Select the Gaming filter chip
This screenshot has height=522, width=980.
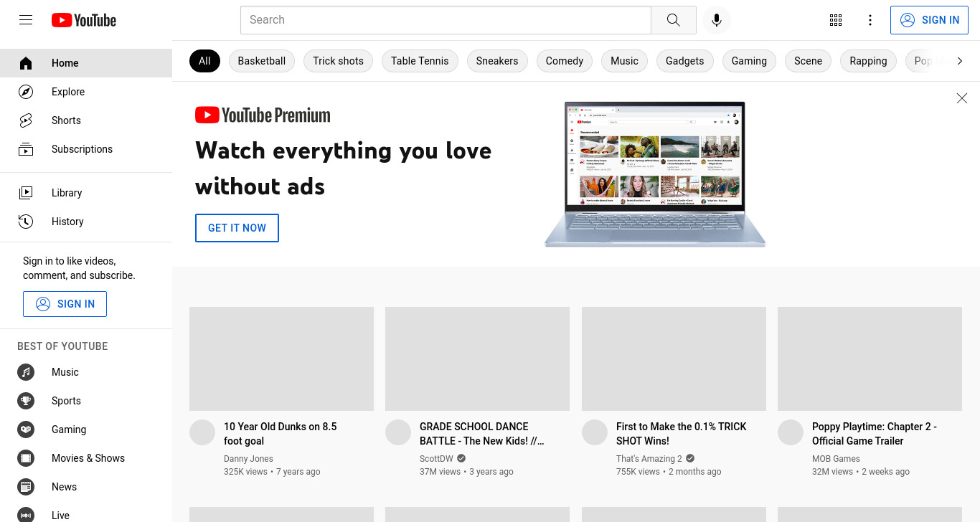click(749, 61)
